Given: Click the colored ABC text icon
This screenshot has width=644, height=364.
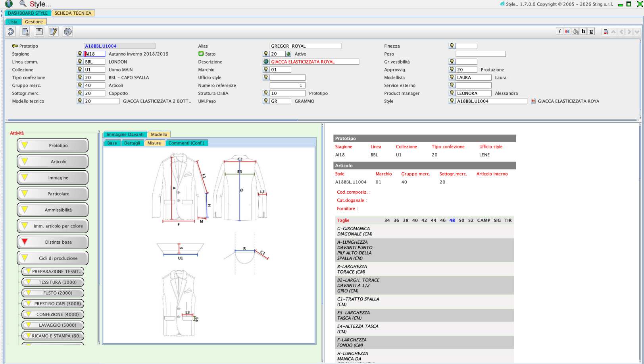Looking at the screenshot, I should point(567,32).
